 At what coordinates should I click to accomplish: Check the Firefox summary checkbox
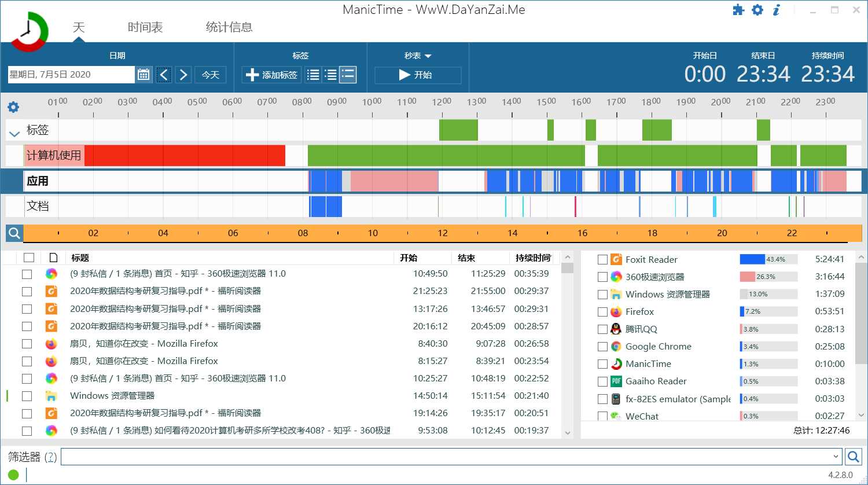coord(602,311)
